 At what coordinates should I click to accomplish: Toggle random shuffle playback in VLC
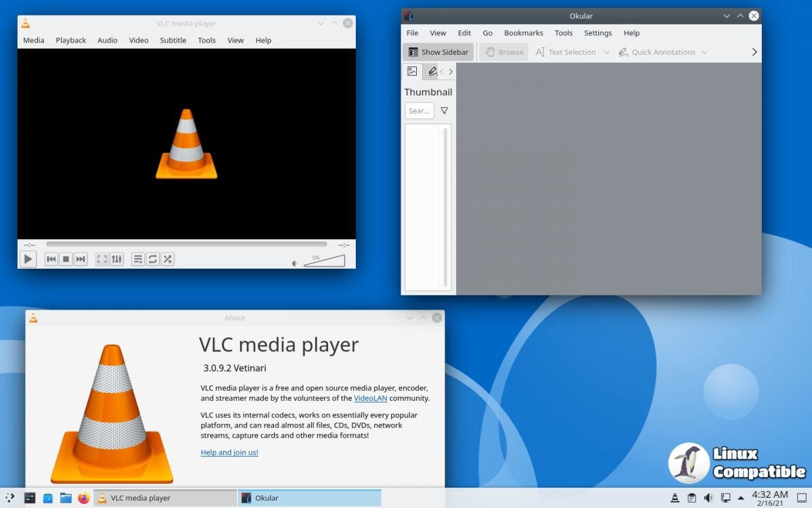(168, 259)
